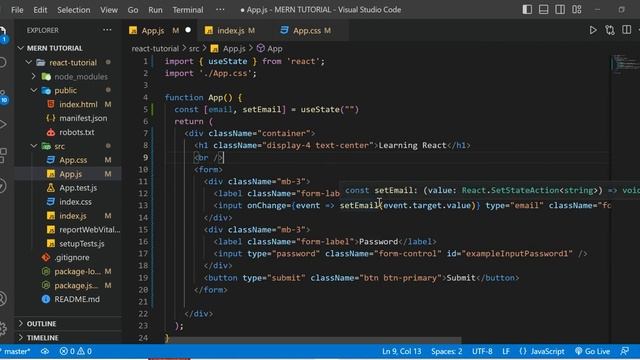The height and width of the screenshot is (360, 640).
Task: Open the errors and warnings counter
Action: 76,351
